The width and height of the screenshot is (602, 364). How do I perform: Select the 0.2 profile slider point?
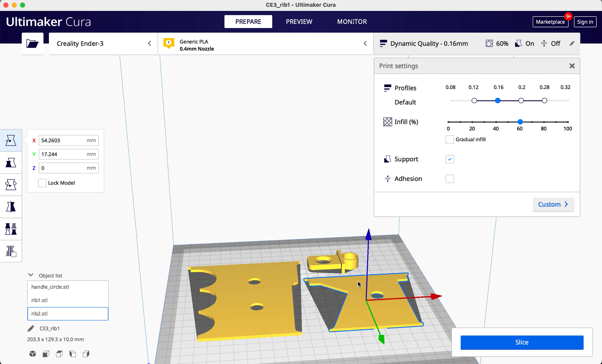tap(521, 101)
